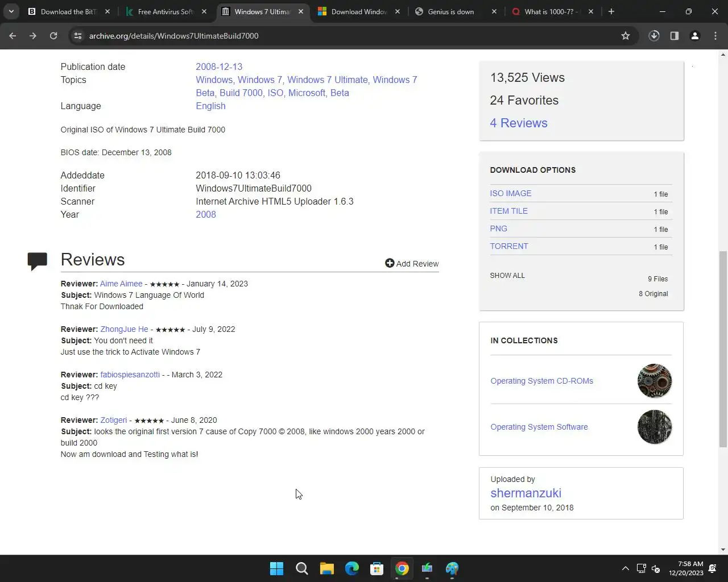The image size is (728, 582).
Task: Open the 'Build 7000' topic link
Action: (x=241, y=93)
